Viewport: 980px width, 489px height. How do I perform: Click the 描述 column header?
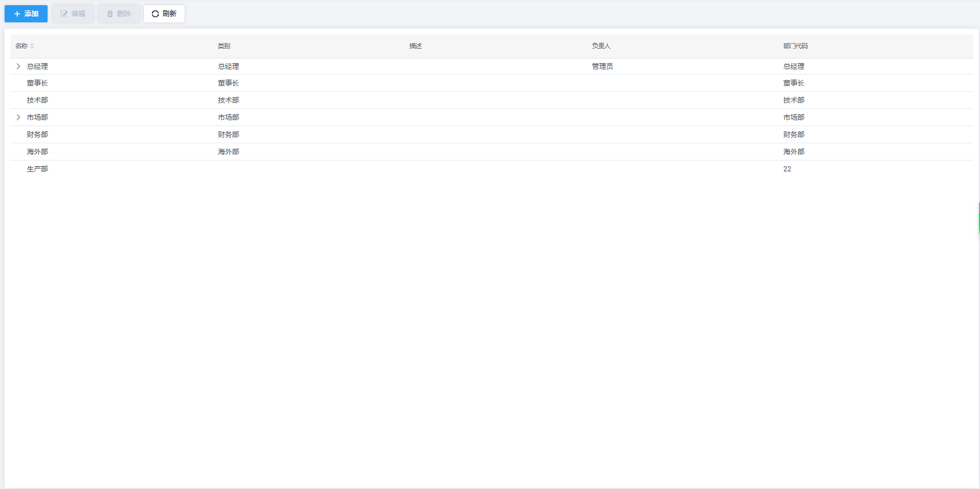pos(415,46)
